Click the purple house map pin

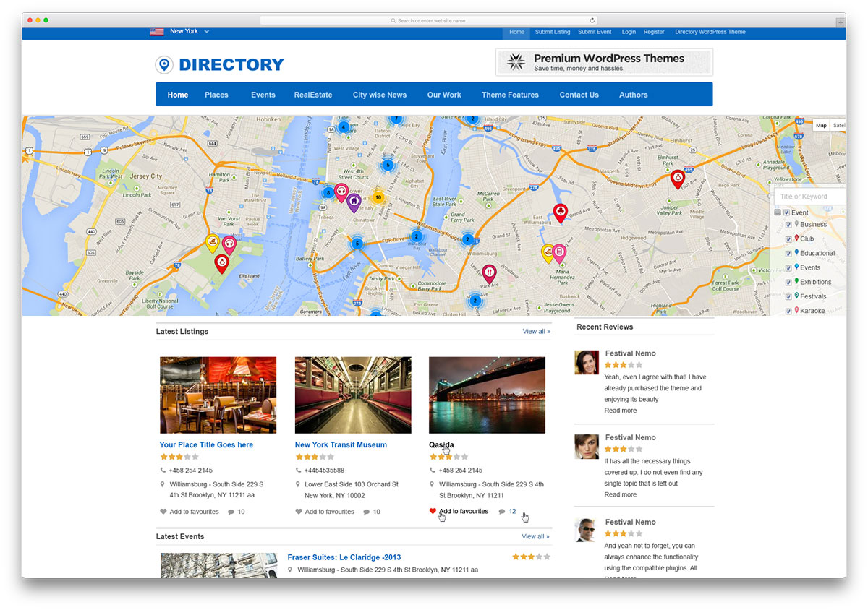tap(353, 202)
